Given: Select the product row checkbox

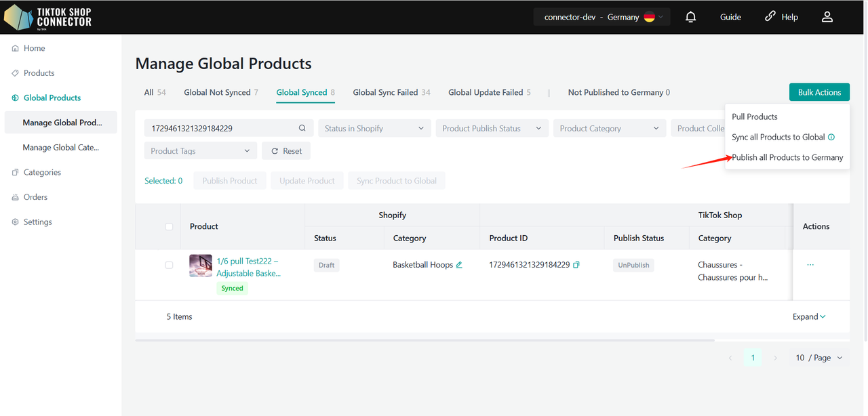Looking at the screenshot, I should pyautogui.click(x=169, y=265).
